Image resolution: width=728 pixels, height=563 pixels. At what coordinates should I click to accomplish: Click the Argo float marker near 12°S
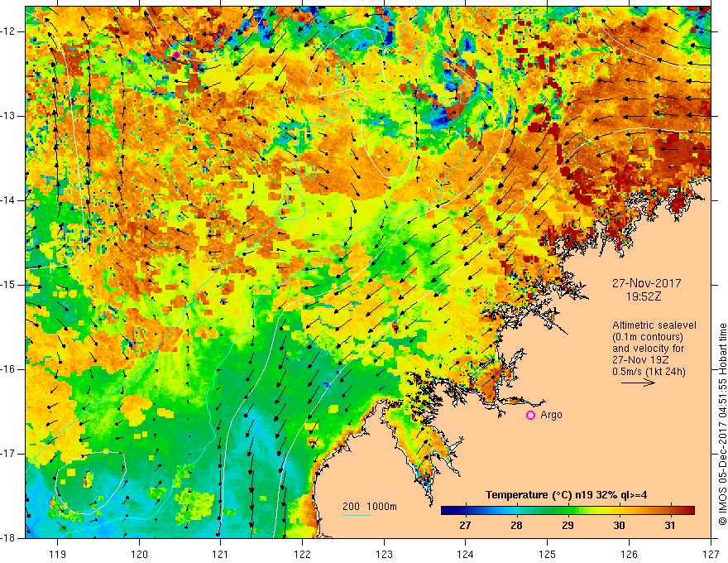point(176,55)
